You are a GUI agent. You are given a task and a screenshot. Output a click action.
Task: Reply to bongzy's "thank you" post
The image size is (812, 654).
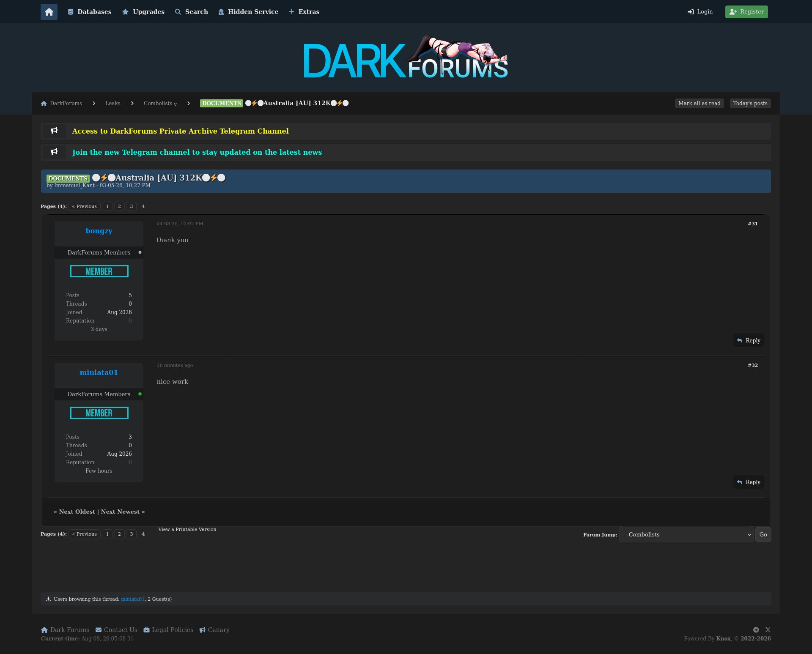click(749, 341)
